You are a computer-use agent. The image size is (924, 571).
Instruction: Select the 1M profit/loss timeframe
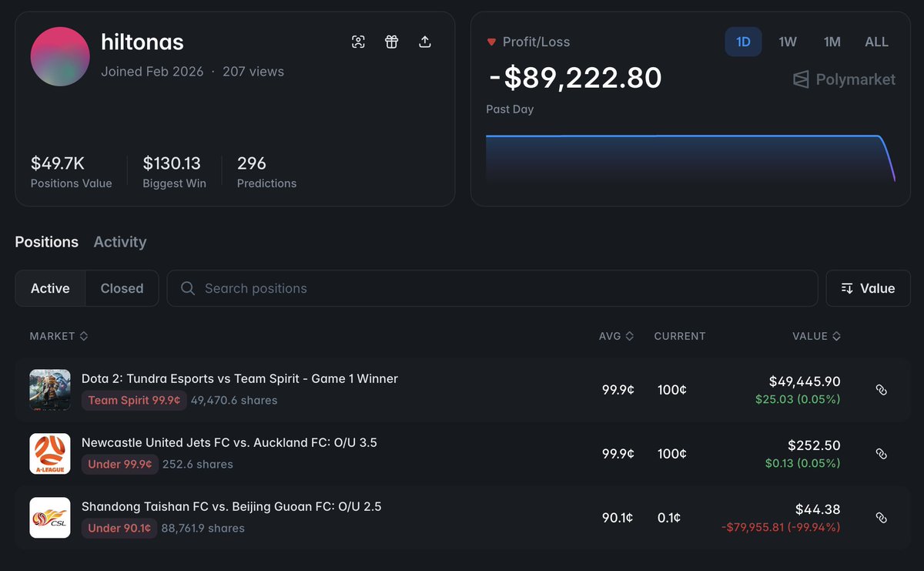pos(832,42)
